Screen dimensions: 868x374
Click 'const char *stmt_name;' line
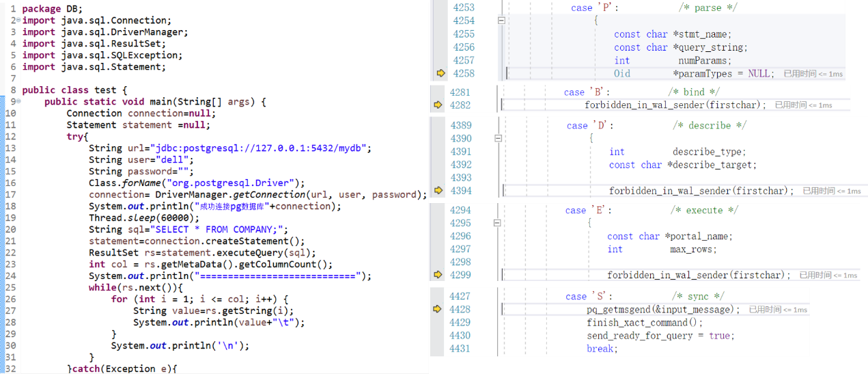coord(673,34)
